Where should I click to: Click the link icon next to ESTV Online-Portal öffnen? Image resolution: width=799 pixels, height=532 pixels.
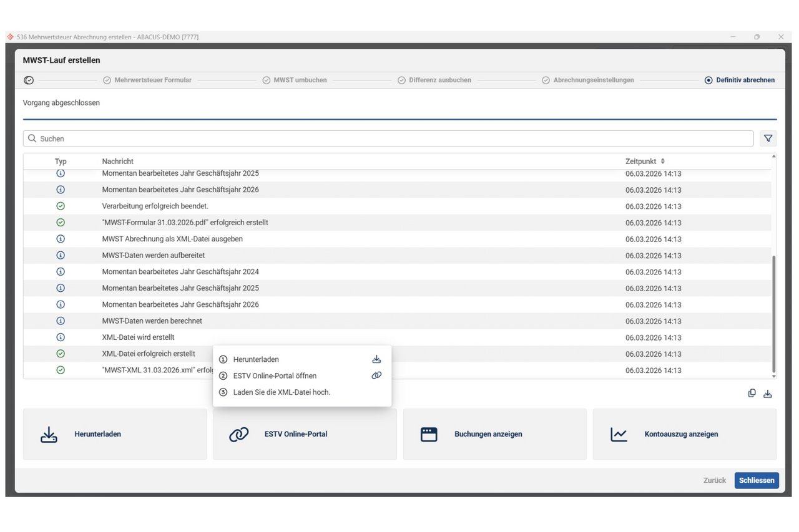(x=376, y=375)
